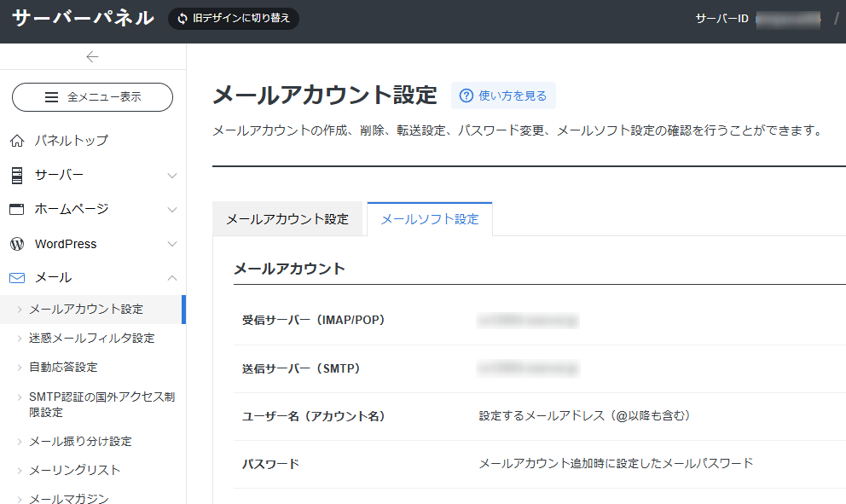Collapse the メール menu chevron

(171, 278)
